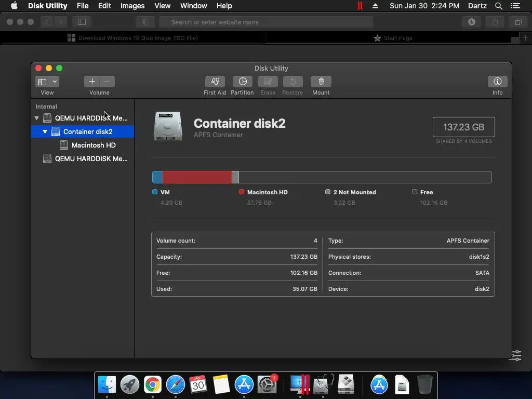The height and width of the screenshot is (399, 532).
Task: Click the blue VM usage bar segment
Action: 158,177
